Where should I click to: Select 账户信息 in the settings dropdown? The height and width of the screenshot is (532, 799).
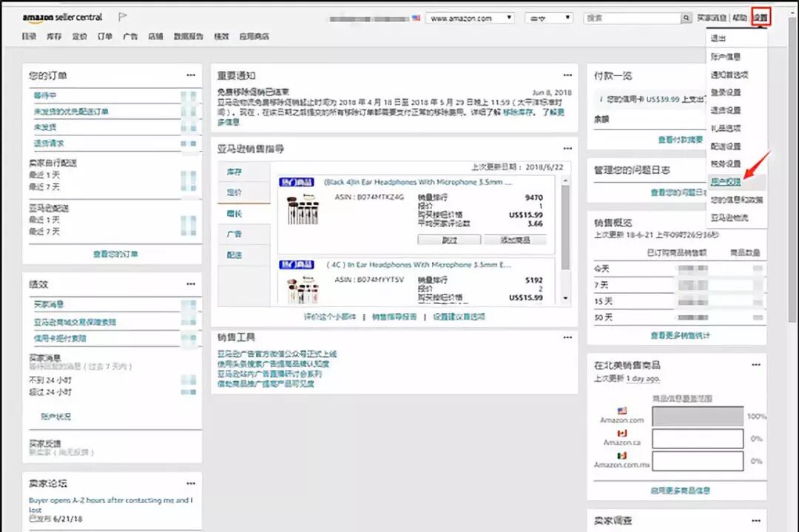726,56
